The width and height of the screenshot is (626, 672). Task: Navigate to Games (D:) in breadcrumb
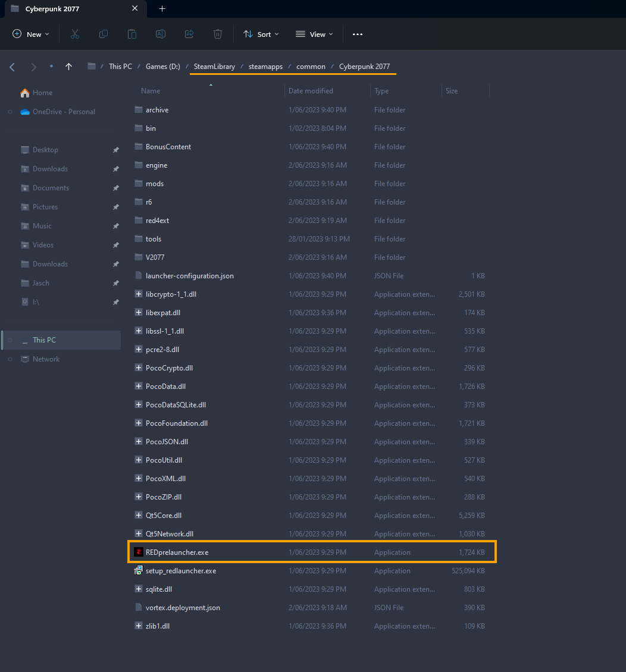pyautogui.click(x=163, y=67)
